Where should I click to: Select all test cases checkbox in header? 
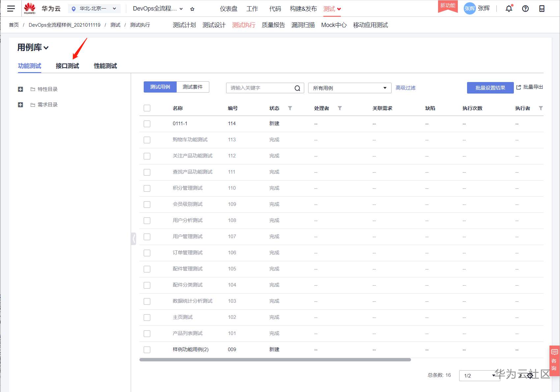147,108
